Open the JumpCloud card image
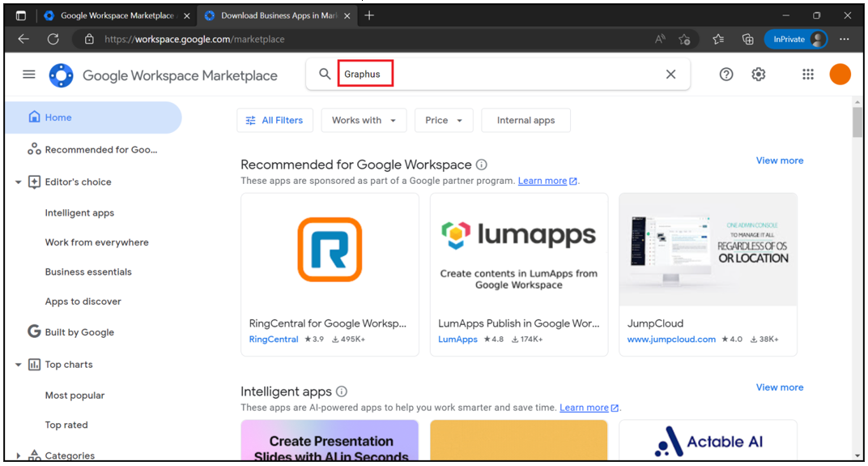Image resolution: width=868 pixels, height=466 pixels. pos(708,250)
